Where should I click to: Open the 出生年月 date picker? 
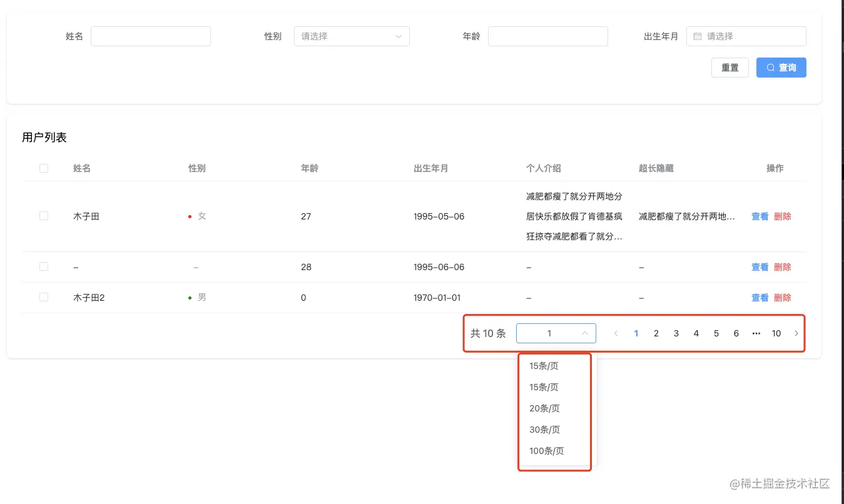[x=746, y=36]
